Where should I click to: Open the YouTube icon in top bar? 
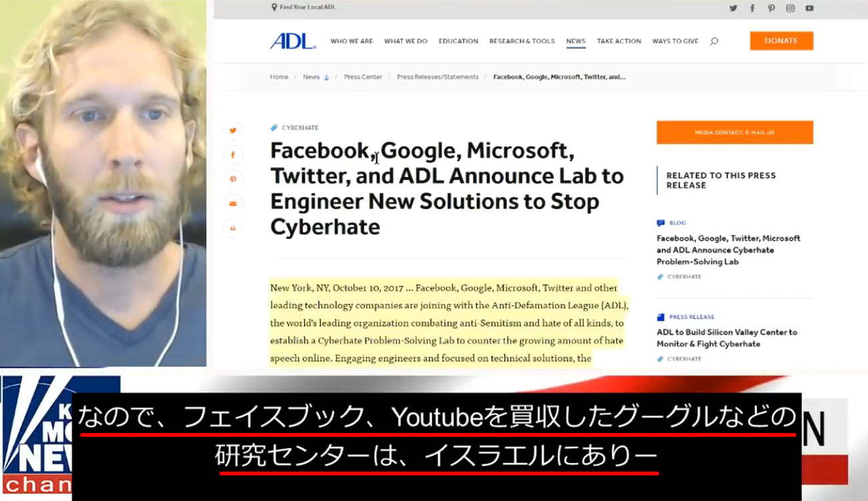(x=809, y=8)
